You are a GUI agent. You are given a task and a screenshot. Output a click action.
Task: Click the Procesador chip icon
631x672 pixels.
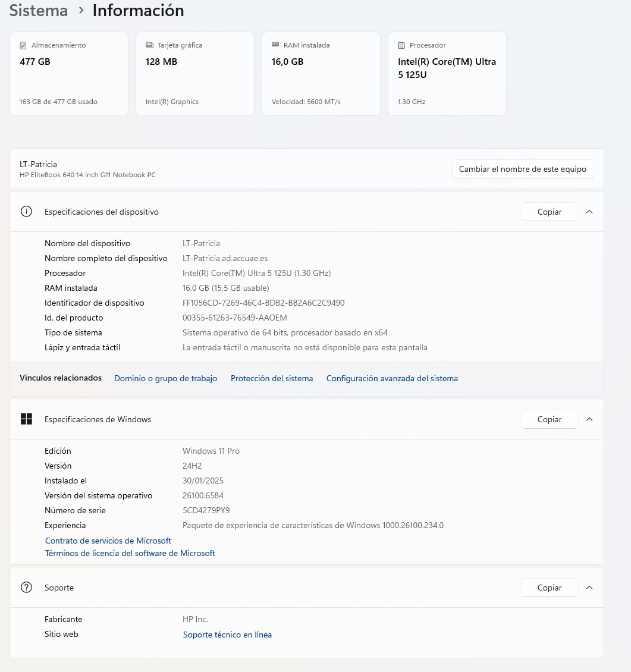point(401,45)
